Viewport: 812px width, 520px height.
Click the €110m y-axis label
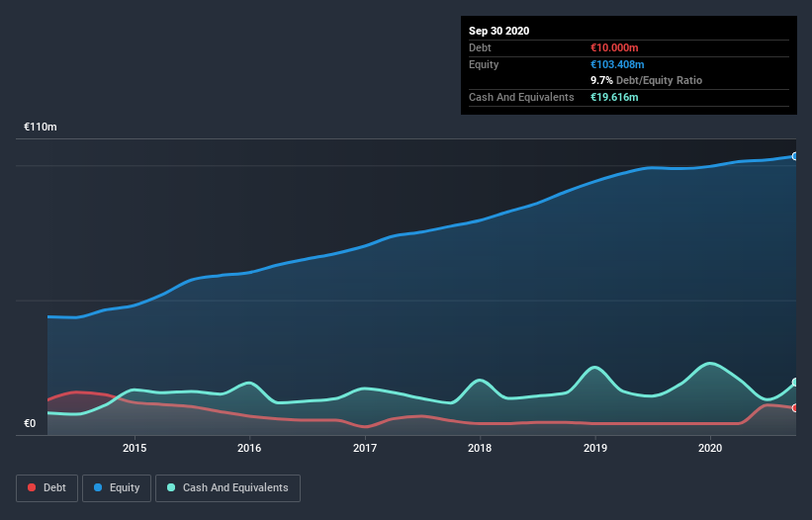pos(41,127)
